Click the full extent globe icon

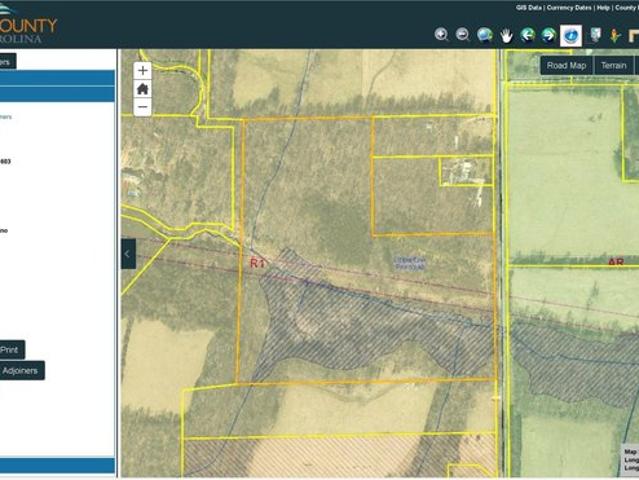485,35
